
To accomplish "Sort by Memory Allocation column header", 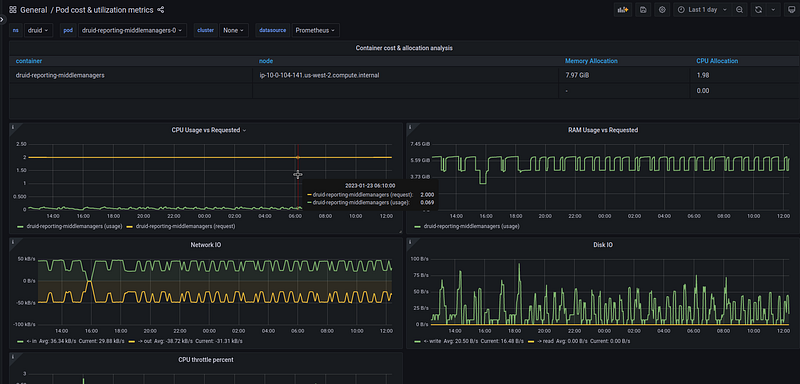I will pyautogui.click(x=591, y=61).
